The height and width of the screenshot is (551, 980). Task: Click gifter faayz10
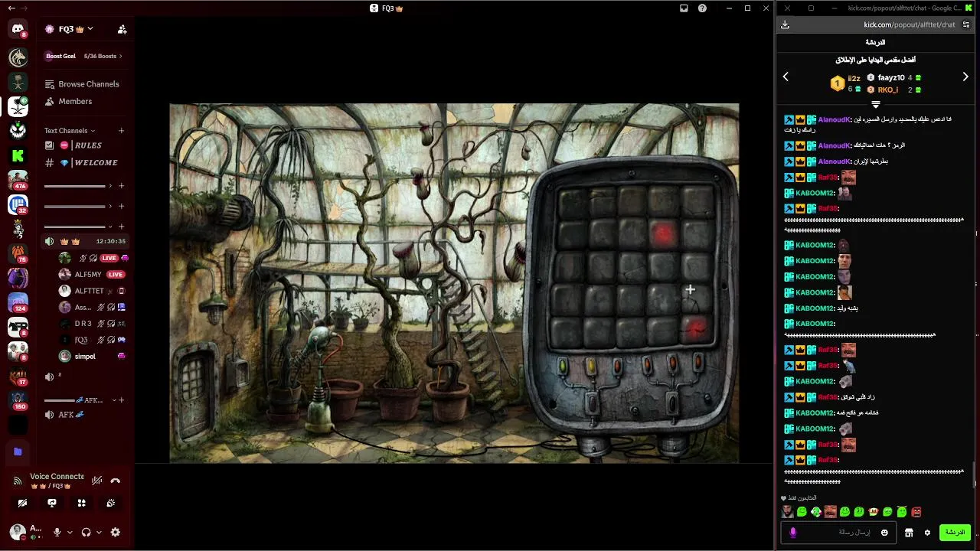tap(891, 77)
